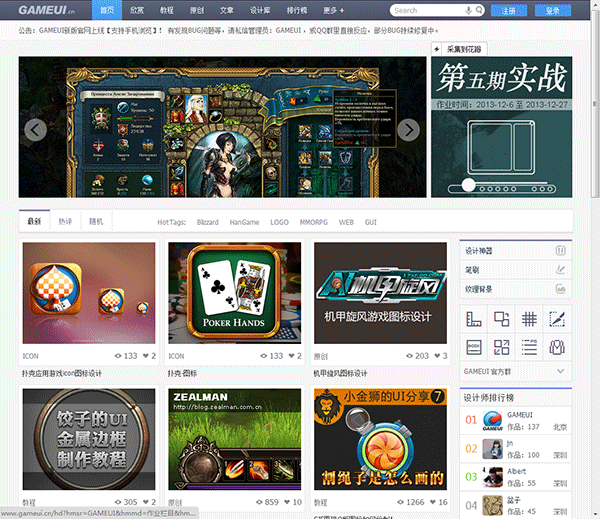This screenshot has width=600, height=519.
Task: Click the heart icon on 扑克图标 card
Action: [x=291, y=356]
